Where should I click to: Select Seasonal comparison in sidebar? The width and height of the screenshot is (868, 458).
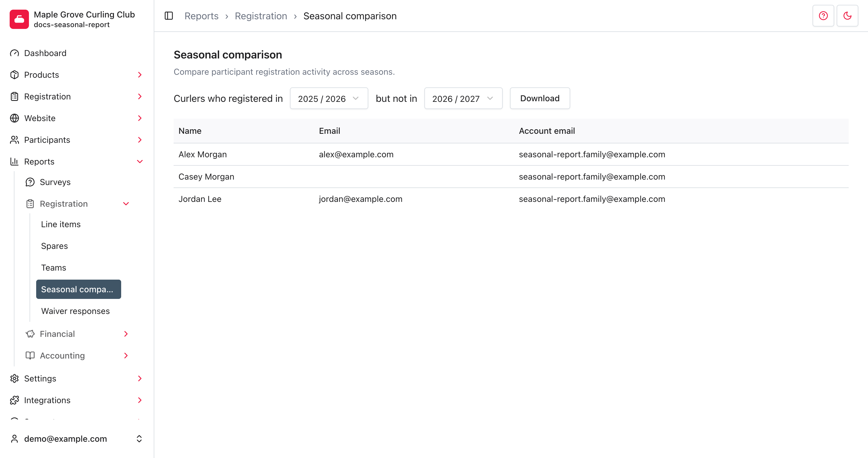pos(78,289)
